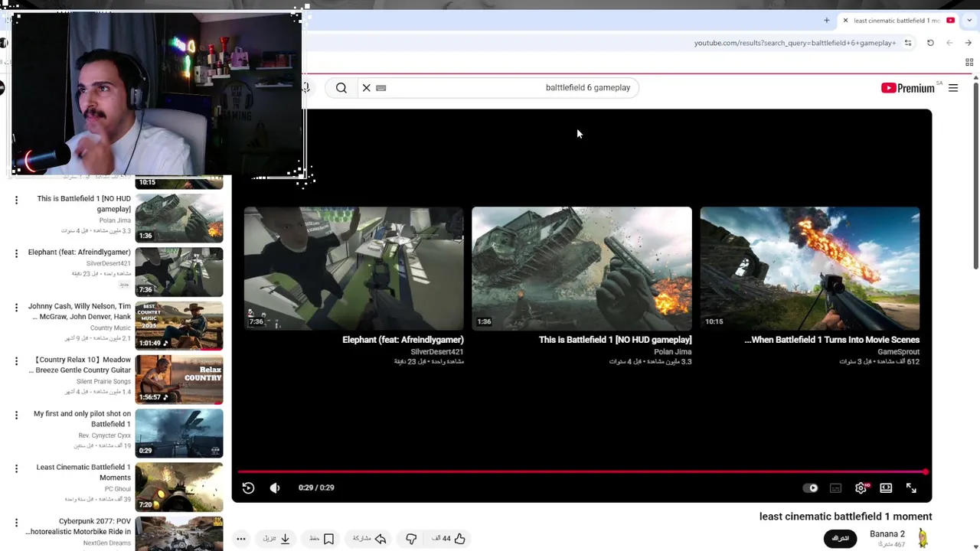980x551 pixels.
Task: Open Country Relax 10 Meadow Breeze video thumbnail
Action: [x=179, y=380]
